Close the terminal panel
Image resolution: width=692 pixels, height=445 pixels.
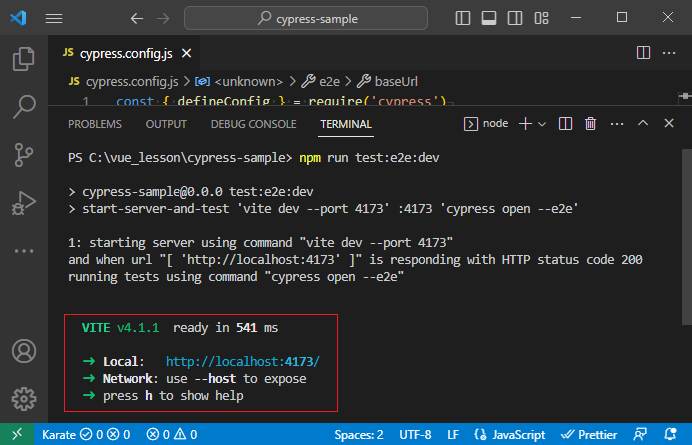click(669, 123)
